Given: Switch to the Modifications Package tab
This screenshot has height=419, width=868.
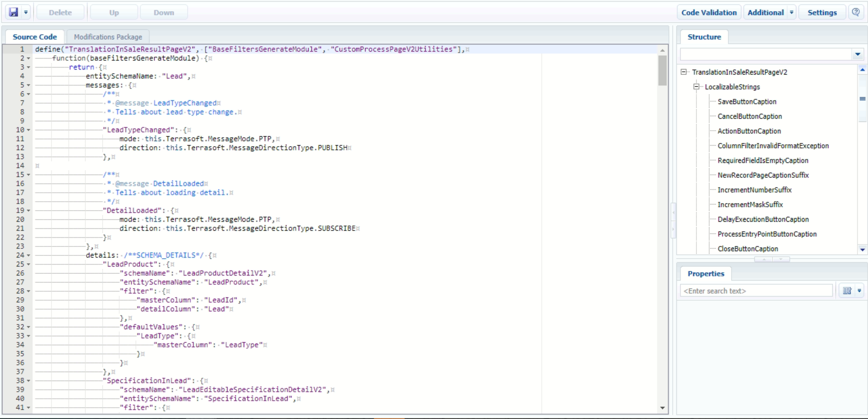Looking at the screenshot, I should (108, 37).
